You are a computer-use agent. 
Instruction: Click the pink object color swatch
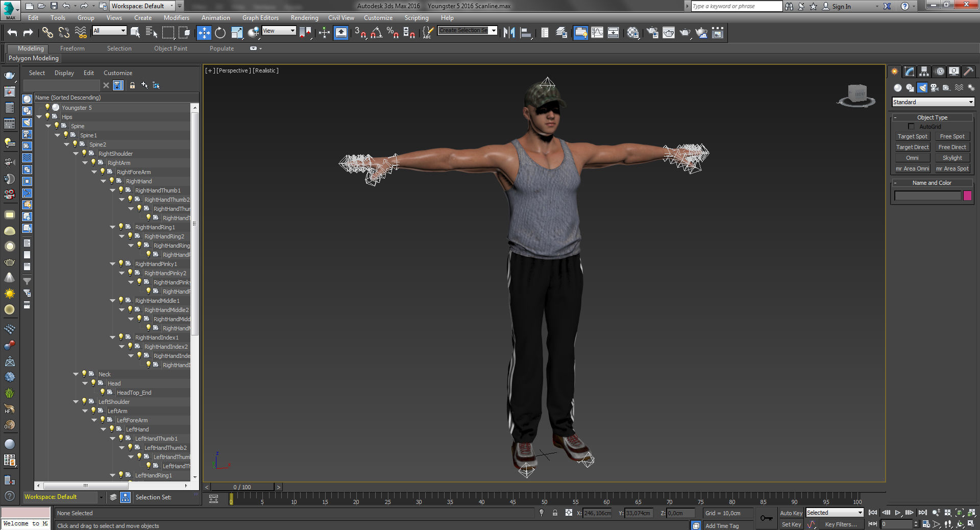(x=967, y=196)
